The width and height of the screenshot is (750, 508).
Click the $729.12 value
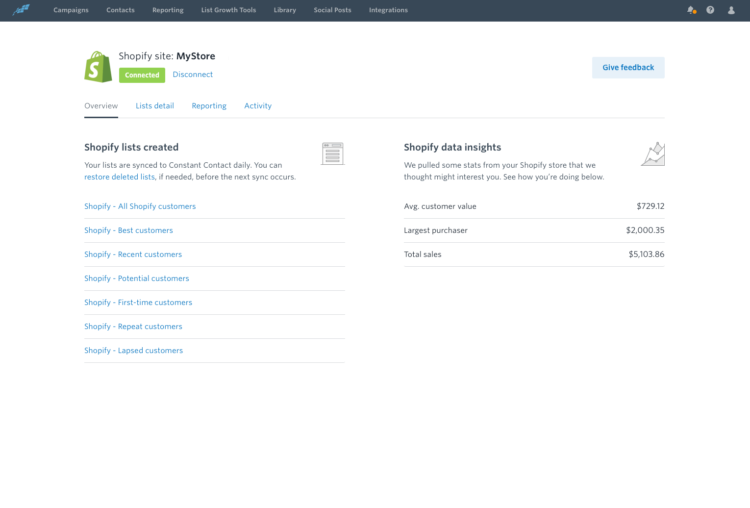pos(651,206)
